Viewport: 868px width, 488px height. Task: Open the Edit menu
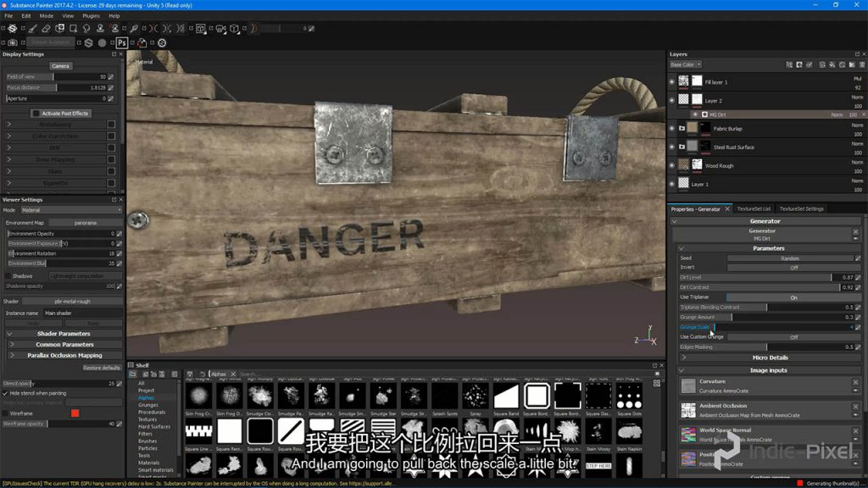point(26,16)
